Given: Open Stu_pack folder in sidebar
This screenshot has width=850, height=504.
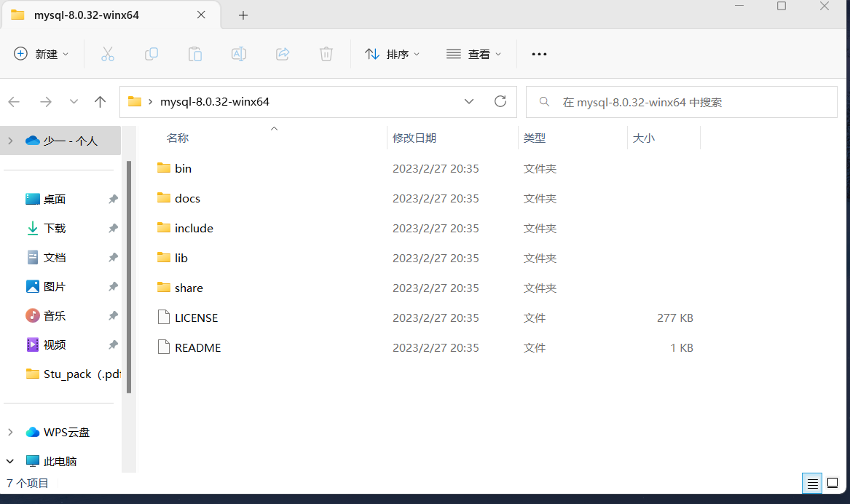Looking at the screenshot, I should pyautogui.click(x=73, y=374).
